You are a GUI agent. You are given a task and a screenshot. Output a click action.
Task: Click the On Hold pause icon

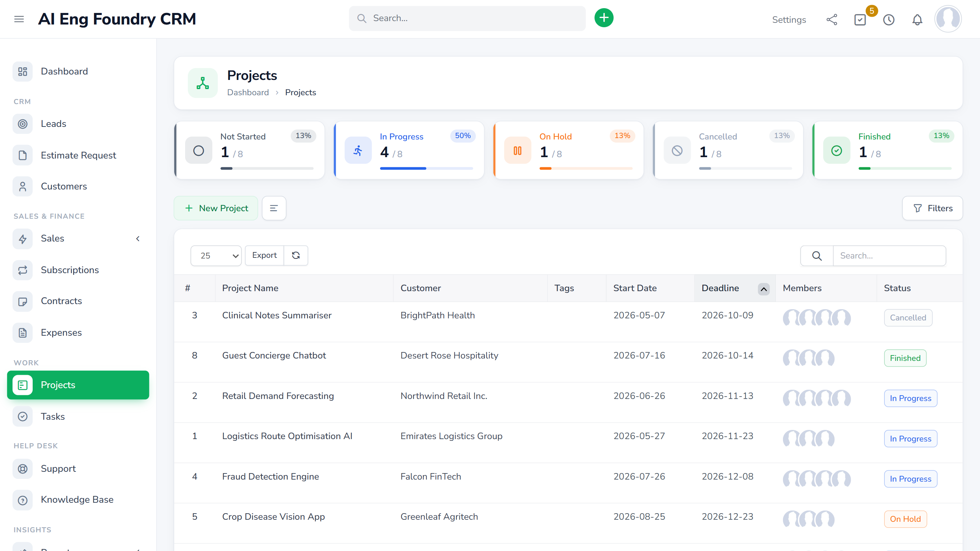517,151
